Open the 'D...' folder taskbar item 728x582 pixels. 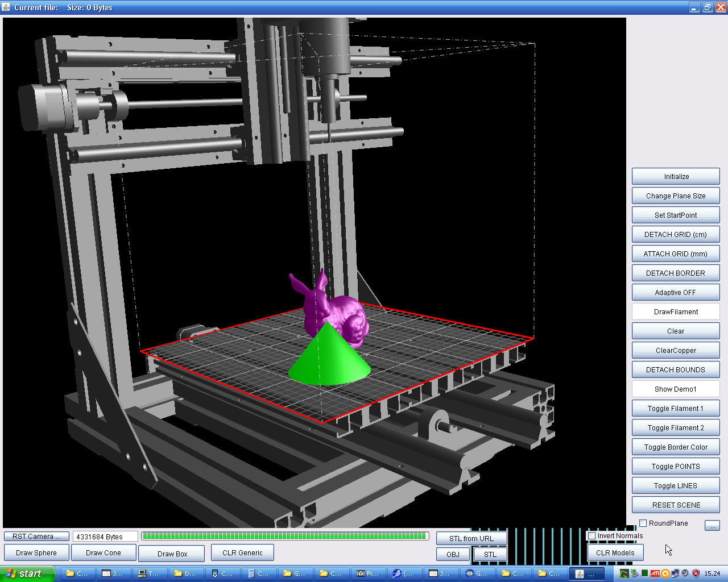[x=186, y=573]
